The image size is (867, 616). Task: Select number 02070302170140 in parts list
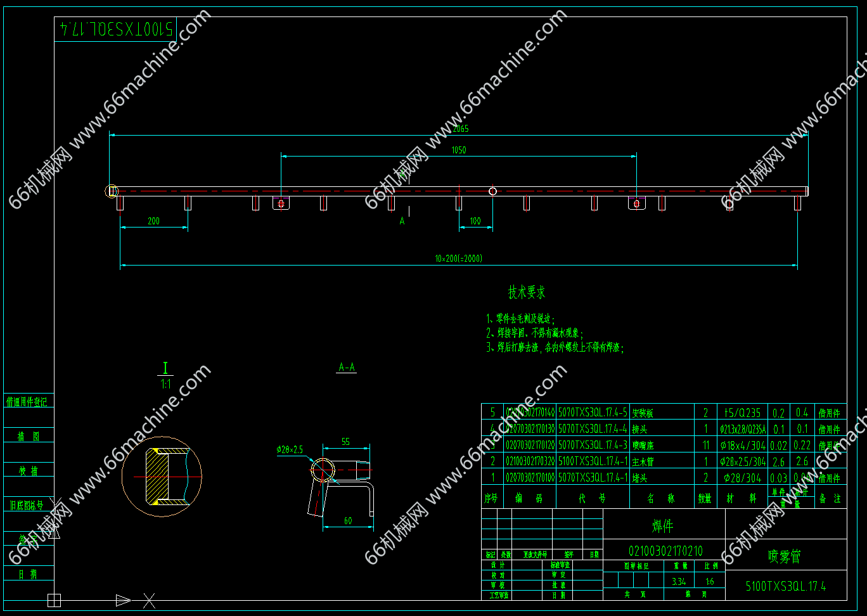pyautogui.click(x=530, y=413)
